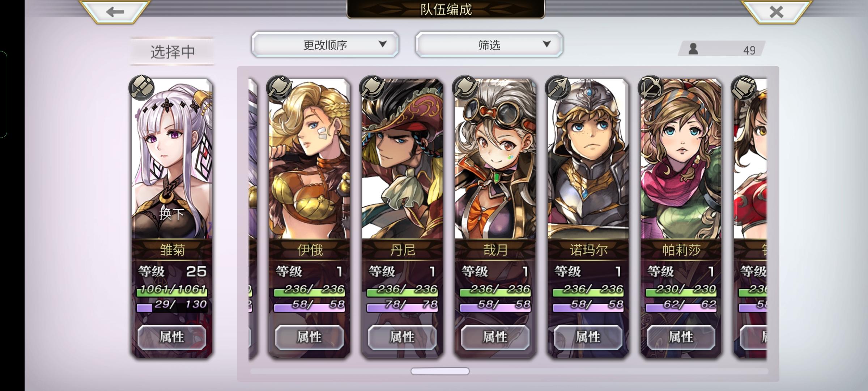Image resolution: width=868 pixels, height=391 pixels.
Task: Open the 更改顺序 sort dropdown
Action: pyautogui.click(x=325, y=45)
